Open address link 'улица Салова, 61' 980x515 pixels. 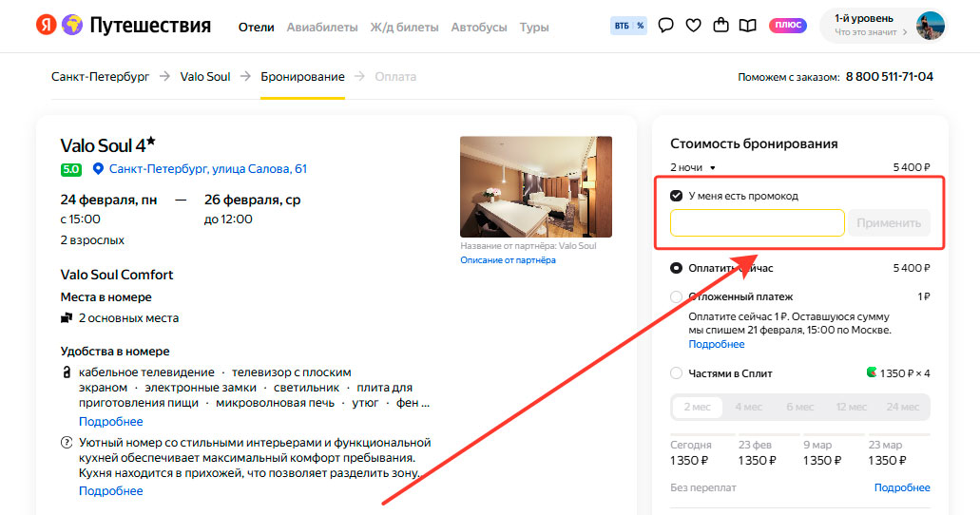tap(208, 169)
